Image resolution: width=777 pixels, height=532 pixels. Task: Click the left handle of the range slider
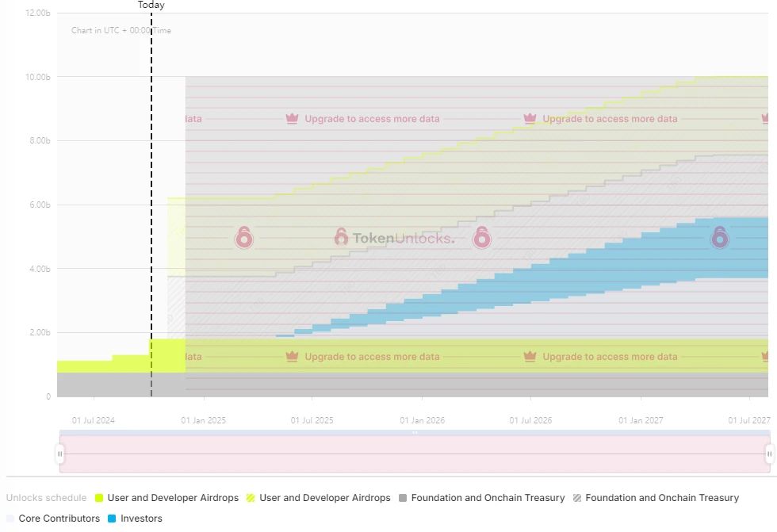60,454
